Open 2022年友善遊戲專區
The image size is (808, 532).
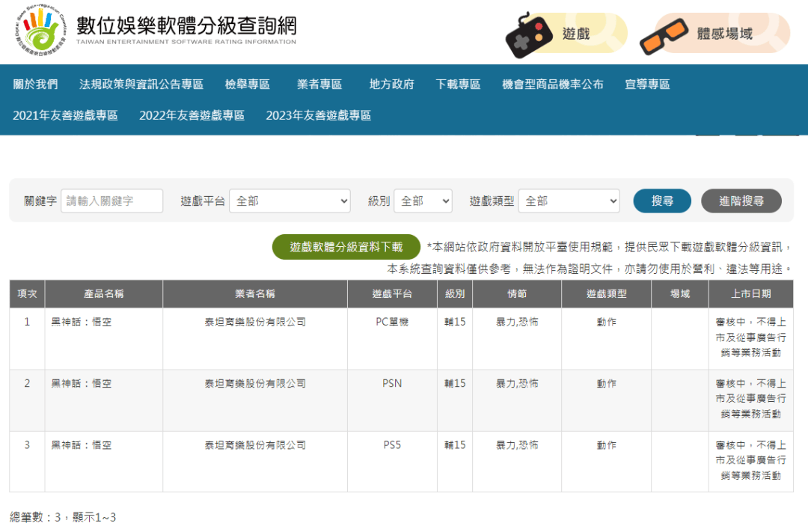click(192, 115)
